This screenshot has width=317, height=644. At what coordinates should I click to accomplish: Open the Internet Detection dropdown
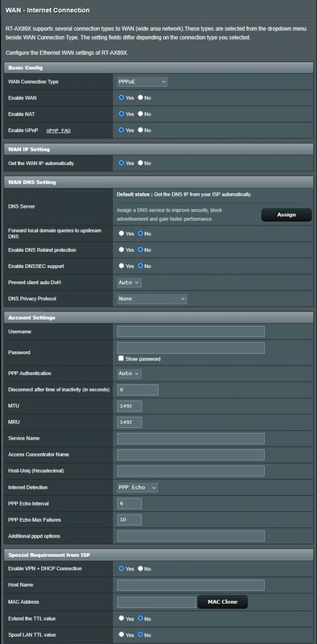tap(137, 487)
